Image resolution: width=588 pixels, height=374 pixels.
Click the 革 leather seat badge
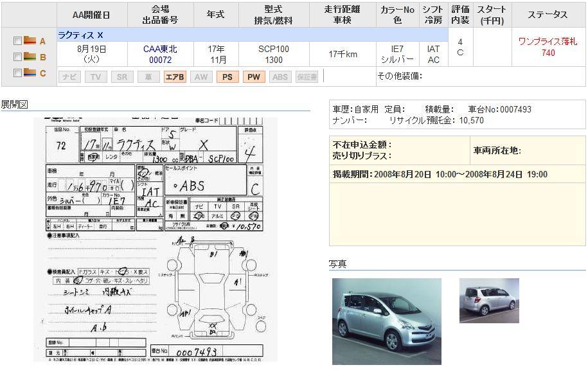click(x=148, y=77)
